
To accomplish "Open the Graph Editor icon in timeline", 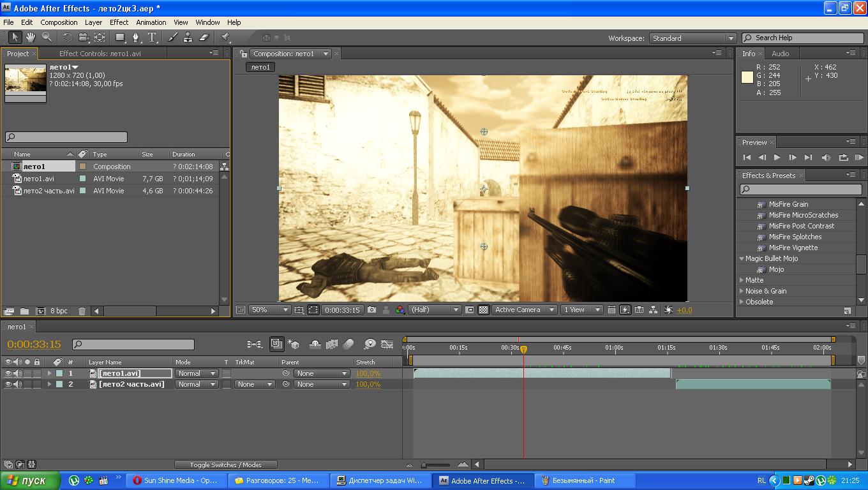I will (387, 344).
